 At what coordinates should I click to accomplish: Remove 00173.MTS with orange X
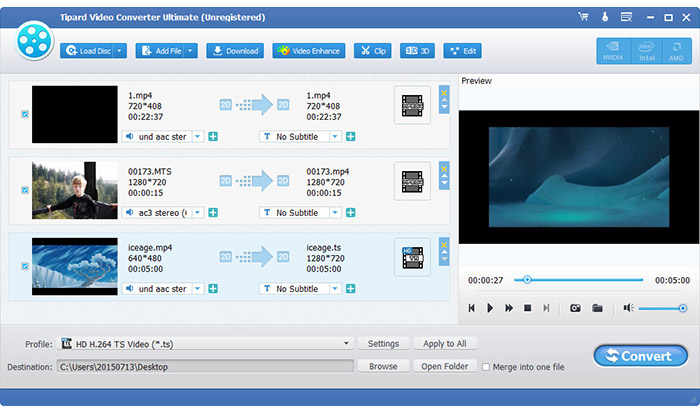444,169
